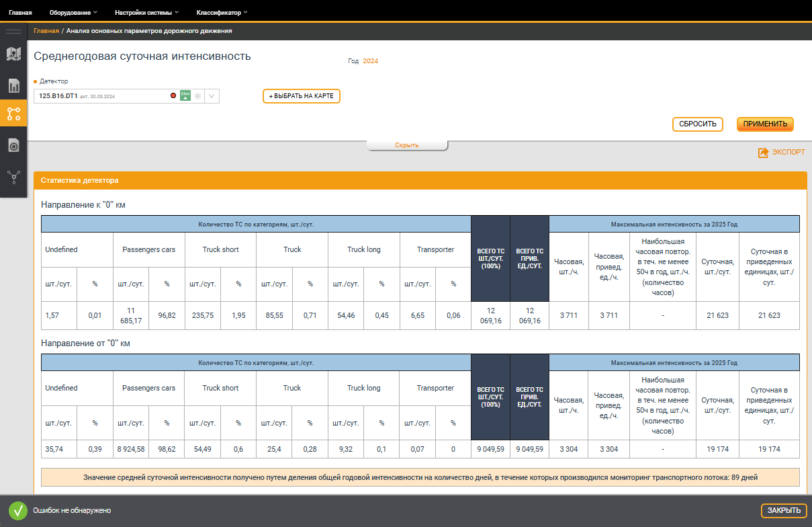The image size is (812, 527).
Task: Click the second table Truck short column header
Action: tap(220, 388)
